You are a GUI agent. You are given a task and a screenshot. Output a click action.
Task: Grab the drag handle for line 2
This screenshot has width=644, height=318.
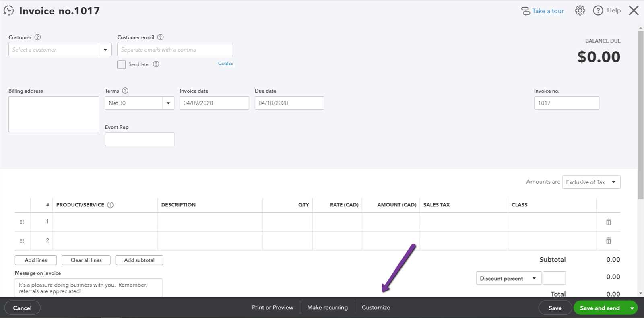coord(22,241)
